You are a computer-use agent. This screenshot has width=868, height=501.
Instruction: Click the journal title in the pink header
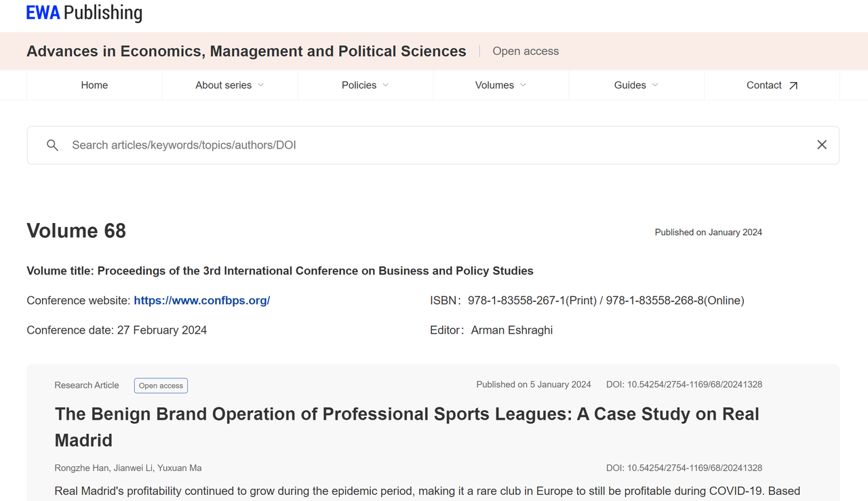pyautogui.click(x=246, y=52)
